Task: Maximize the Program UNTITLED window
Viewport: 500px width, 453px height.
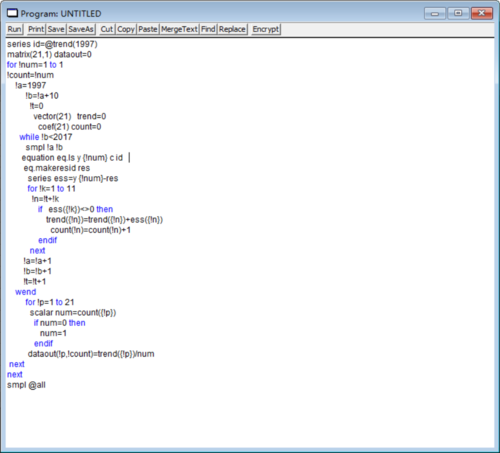Action: [458, 13]
